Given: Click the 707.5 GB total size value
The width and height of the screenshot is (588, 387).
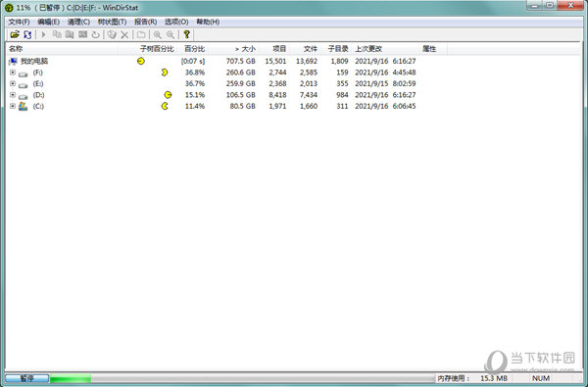Looking at the screenshot, I should (241, 61).
